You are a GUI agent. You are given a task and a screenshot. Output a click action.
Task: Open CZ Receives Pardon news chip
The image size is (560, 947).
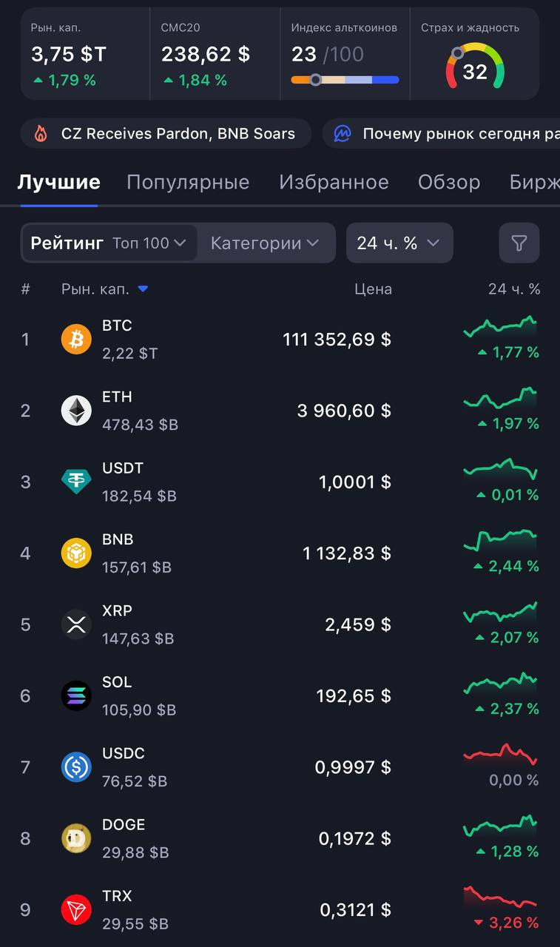[165, 134]
